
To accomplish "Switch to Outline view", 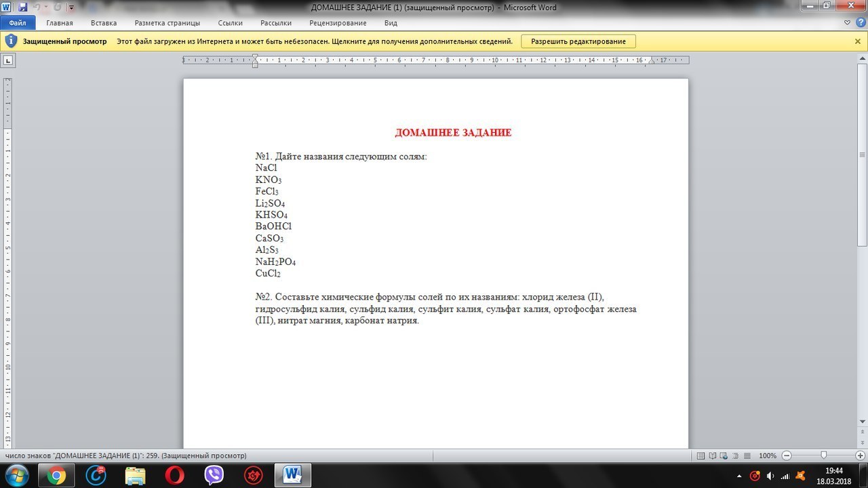I will click(x=736, y=455).
